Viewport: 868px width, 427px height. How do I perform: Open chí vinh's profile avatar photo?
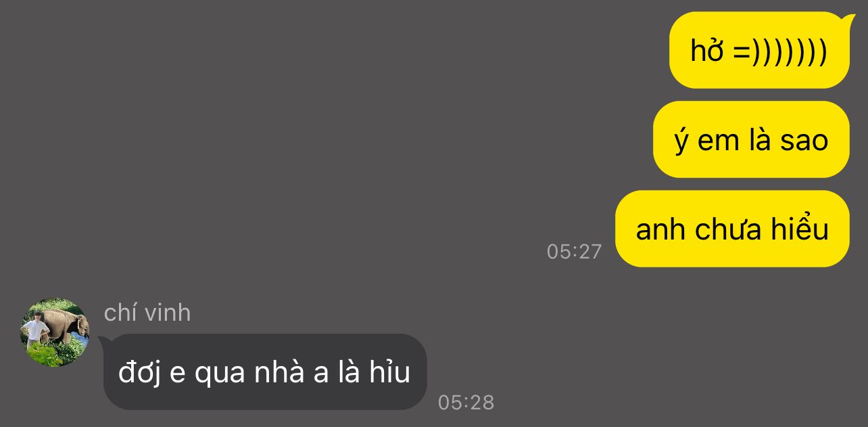click(55, 332)
